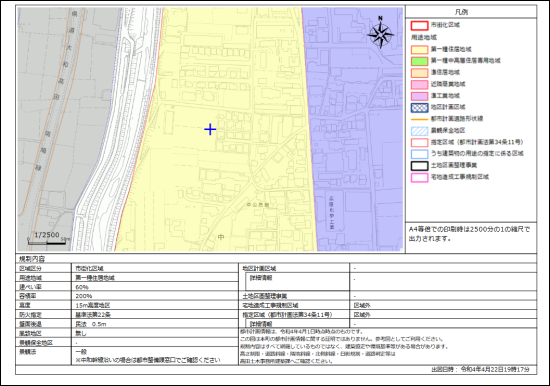Click the yellow 第一種住居地域 color swatch
This screenshot has width=550, height=386.
pyautogui.click(x=419, y=49)
